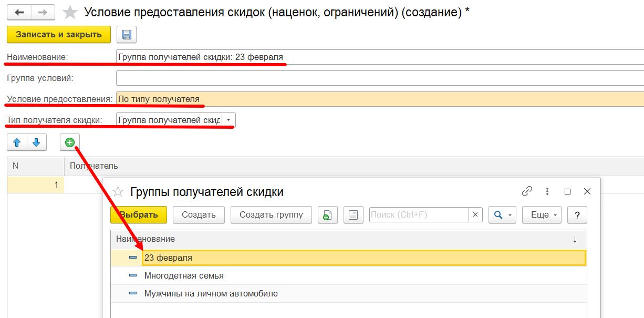Toggle list view mode icon in dialog

click(353, 214)
